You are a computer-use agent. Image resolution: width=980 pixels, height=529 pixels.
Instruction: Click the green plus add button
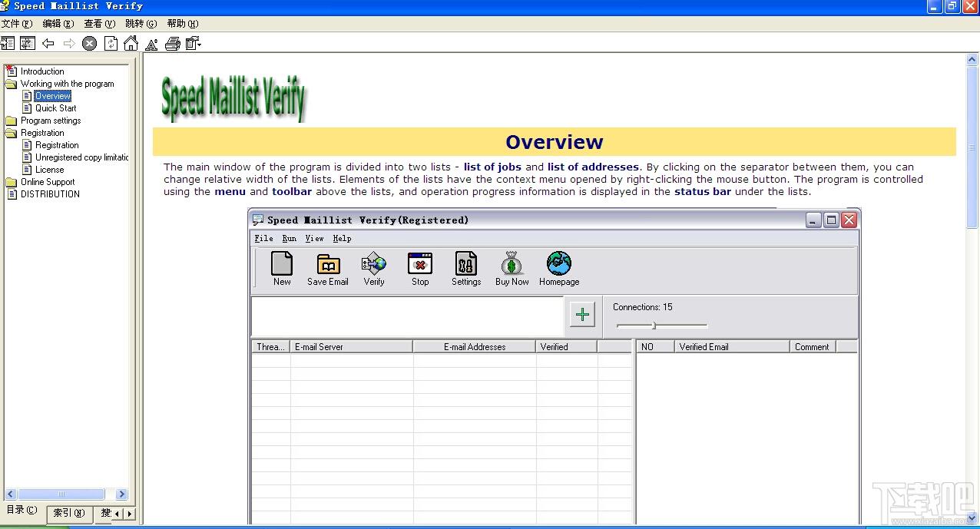point(582,314)
